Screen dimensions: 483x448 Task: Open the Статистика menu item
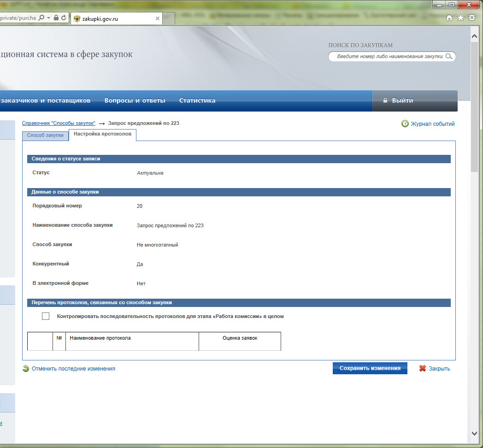(197, 100)
